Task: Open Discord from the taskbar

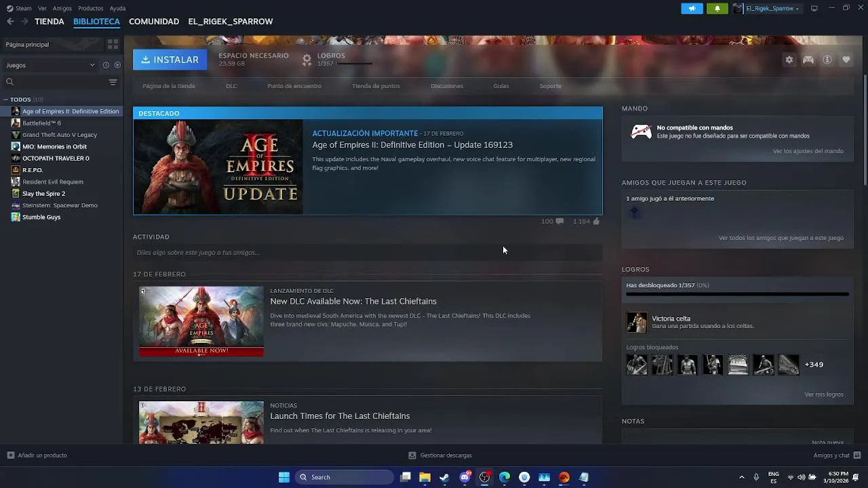Action: [x=465, y=477]
